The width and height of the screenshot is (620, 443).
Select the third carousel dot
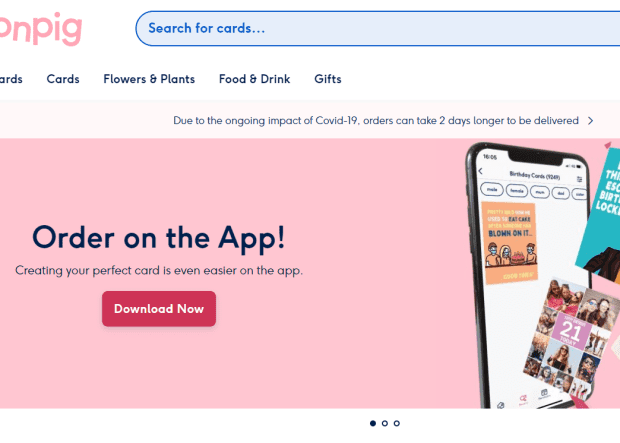397,423
